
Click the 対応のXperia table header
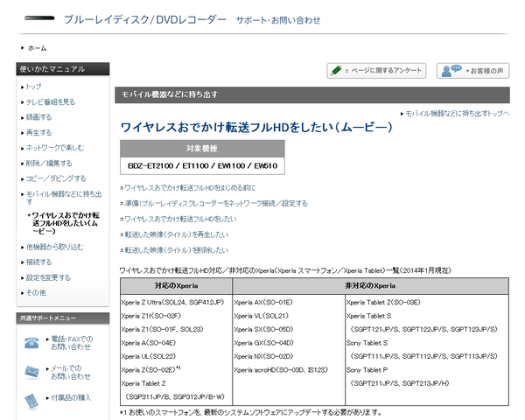pos(176,286)
